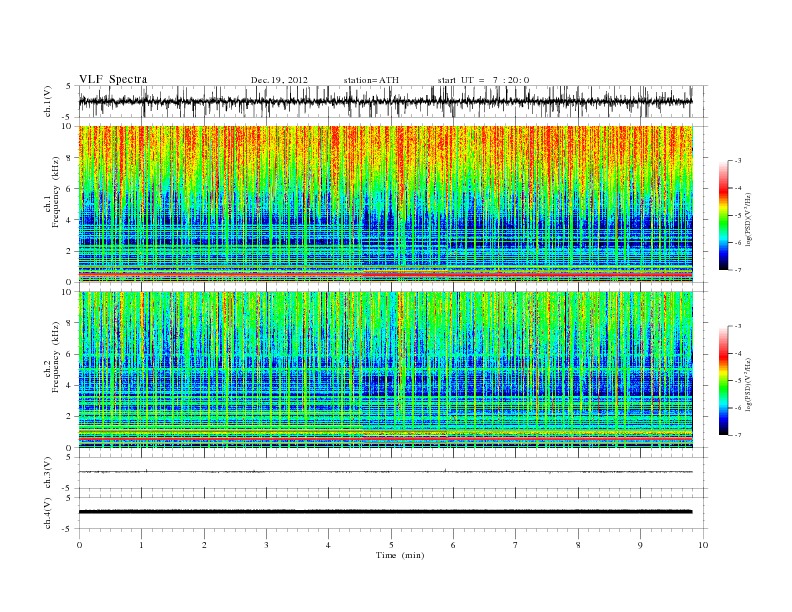Select the 'ch.4(V)' axis label
Screen dimensions: 792x612
(x=48, y=513)
